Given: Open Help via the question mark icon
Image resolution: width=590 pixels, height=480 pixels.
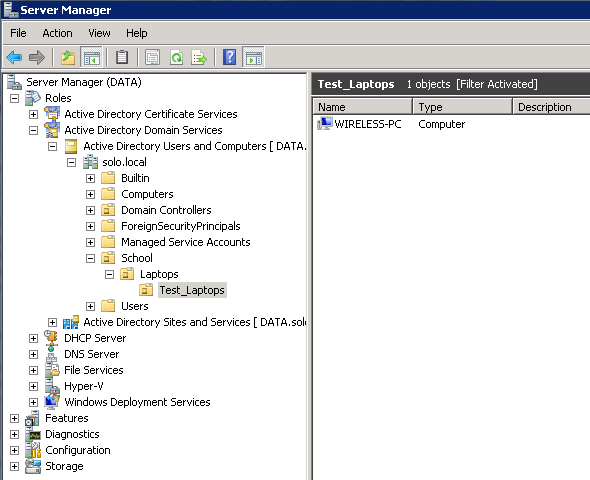Looking at the screenshot, I should 230,58.
